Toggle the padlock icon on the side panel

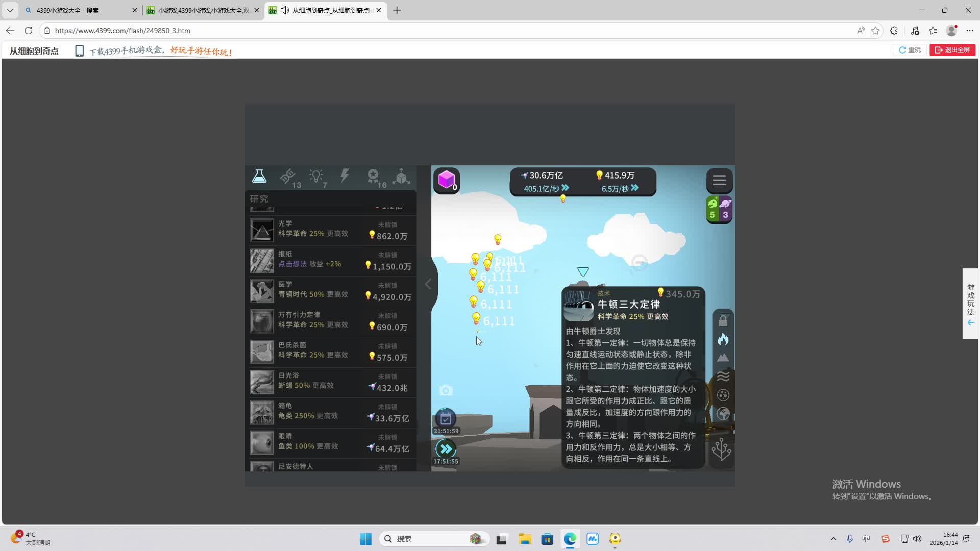tap(723, 320)
